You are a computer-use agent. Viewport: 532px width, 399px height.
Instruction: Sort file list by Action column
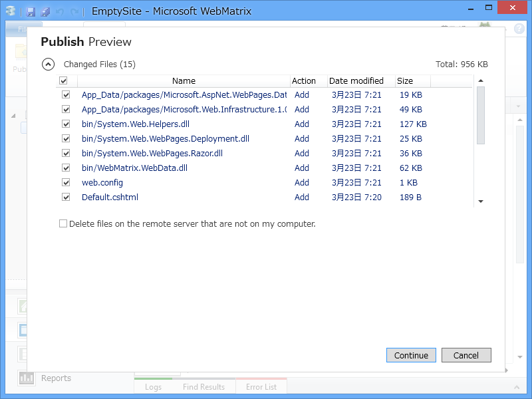click(309, 80)
